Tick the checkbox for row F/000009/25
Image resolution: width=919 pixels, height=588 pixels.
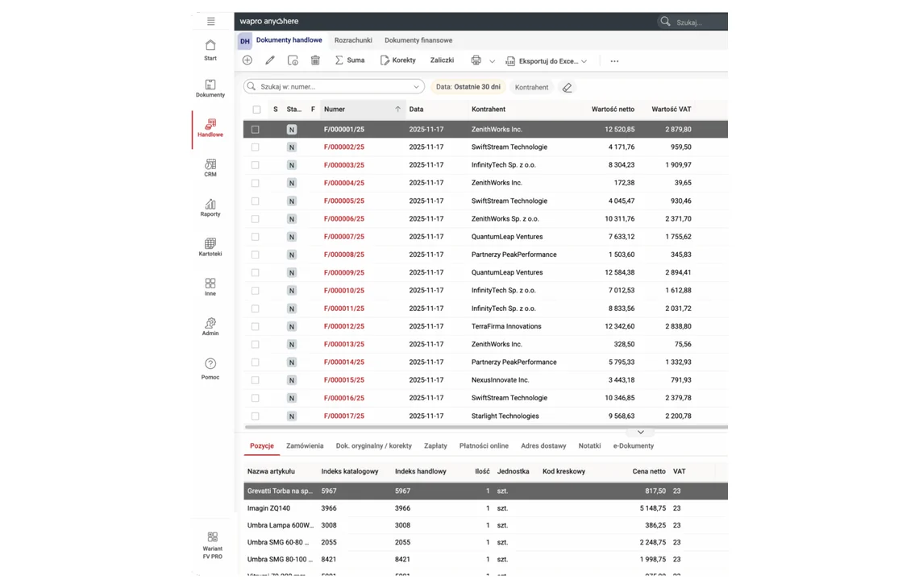click(255, 272)
